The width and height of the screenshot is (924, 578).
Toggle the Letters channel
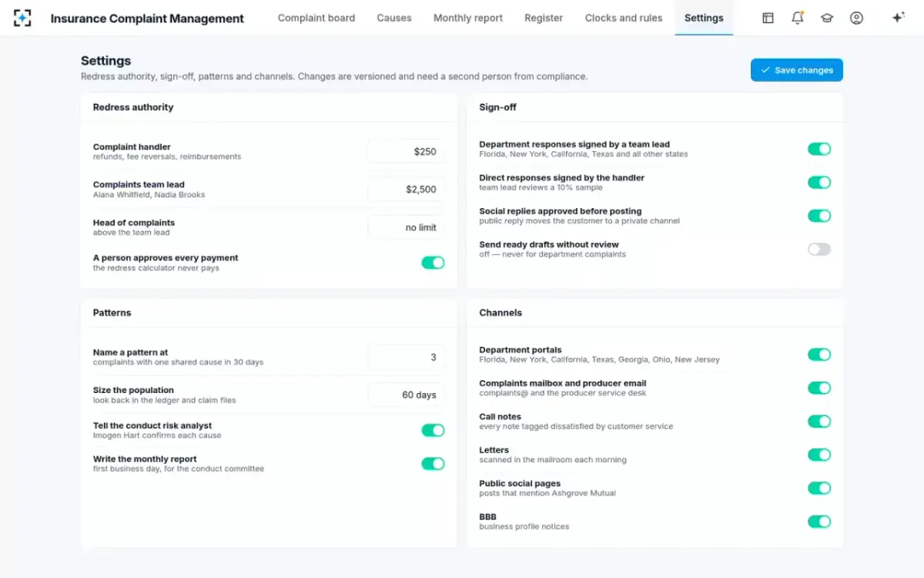tap(819, 455)
